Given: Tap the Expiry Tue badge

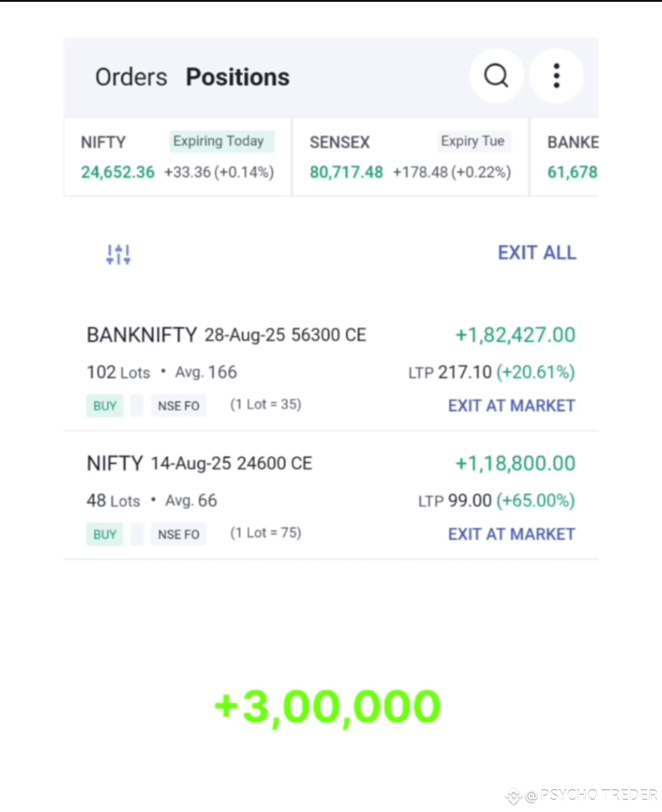Looking at the screenshot, I should pos(473,141).
